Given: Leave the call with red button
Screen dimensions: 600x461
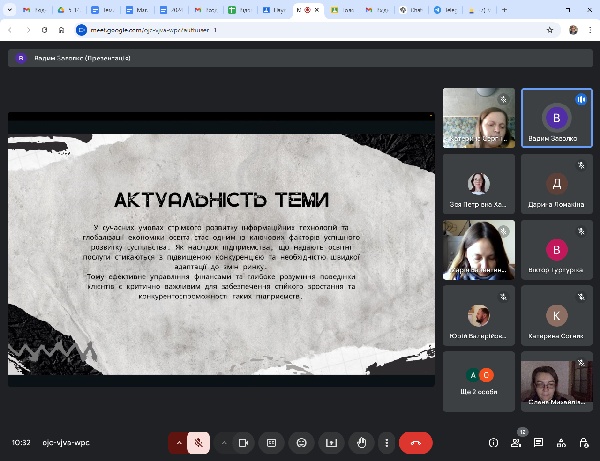Looking at the screenshot, I should click(415, 442).
